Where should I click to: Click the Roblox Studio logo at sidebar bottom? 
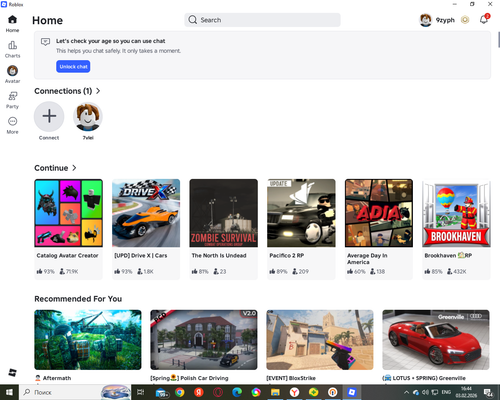pos(12,372)
